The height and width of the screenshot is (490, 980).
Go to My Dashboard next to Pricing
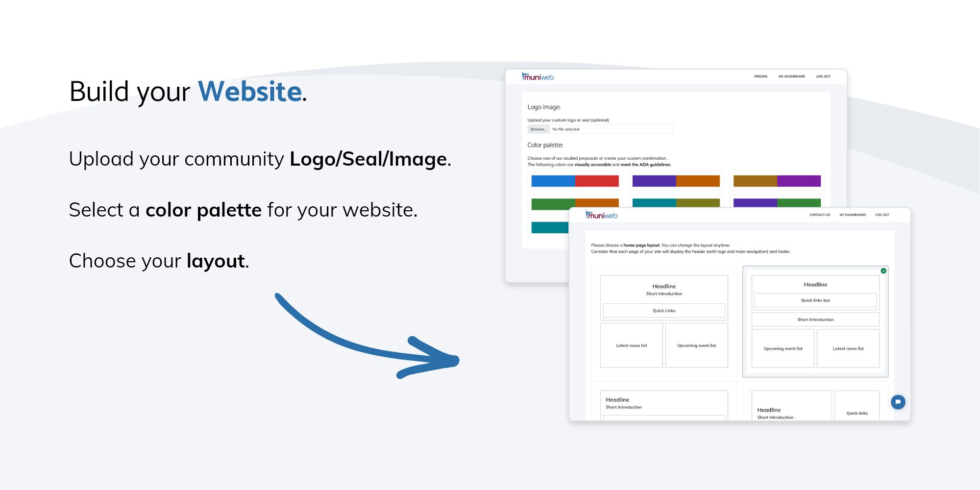791,76
